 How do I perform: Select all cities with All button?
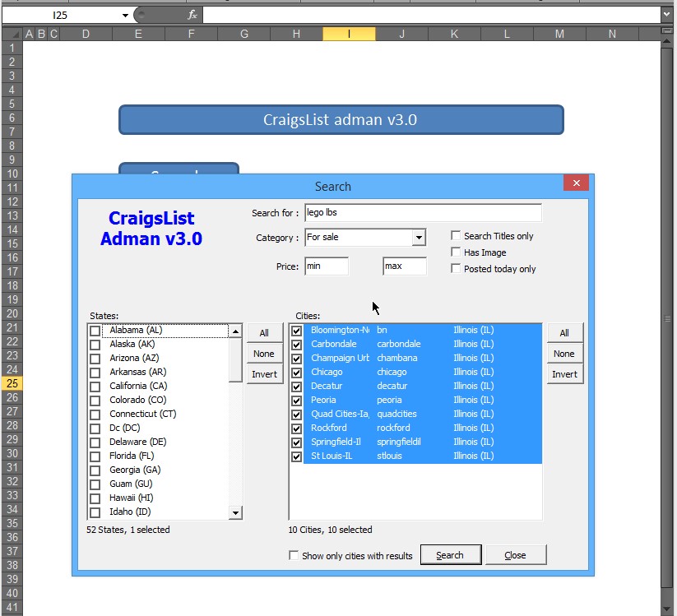point(564,333)
